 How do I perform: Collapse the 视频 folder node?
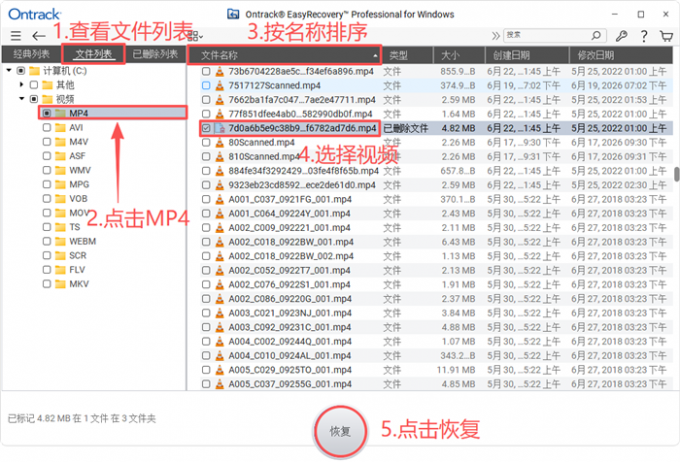pos(21,99)
